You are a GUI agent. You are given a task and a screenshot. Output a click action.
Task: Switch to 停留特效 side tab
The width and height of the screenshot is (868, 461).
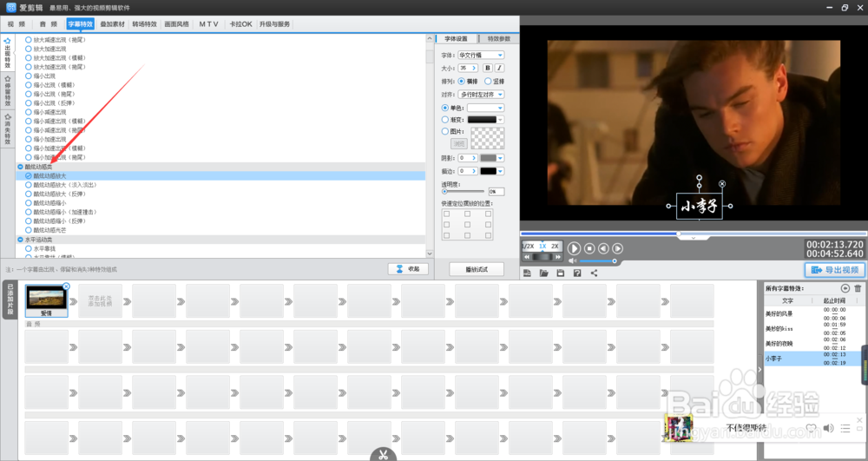click(8, 91)
